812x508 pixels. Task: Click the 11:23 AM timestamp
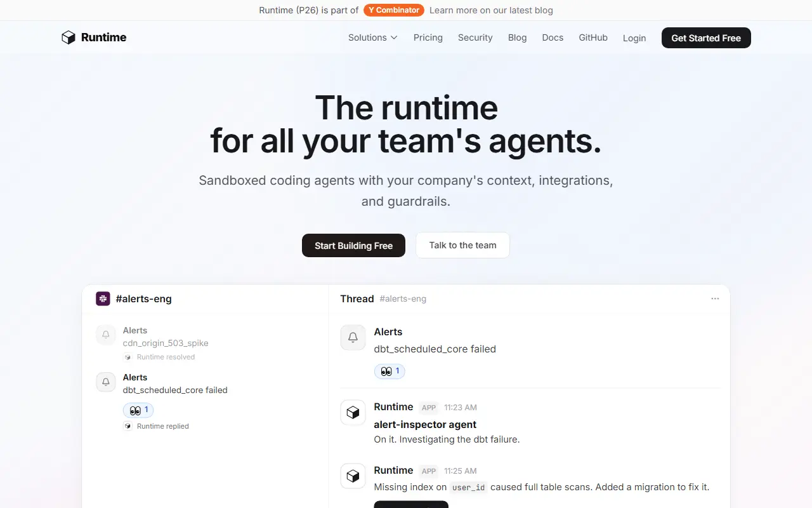click(x=461, y=408)
